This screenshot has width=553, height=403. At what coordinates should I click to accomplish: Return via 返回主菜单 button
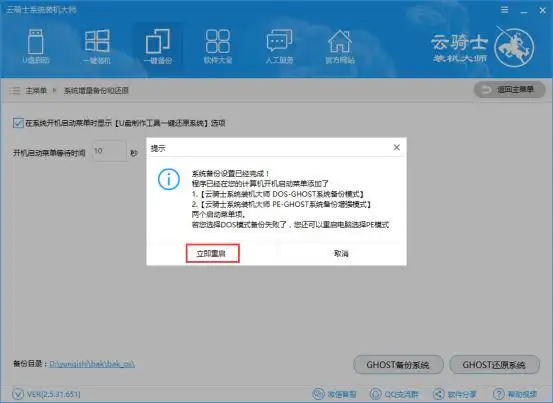(x=509, y=90)
